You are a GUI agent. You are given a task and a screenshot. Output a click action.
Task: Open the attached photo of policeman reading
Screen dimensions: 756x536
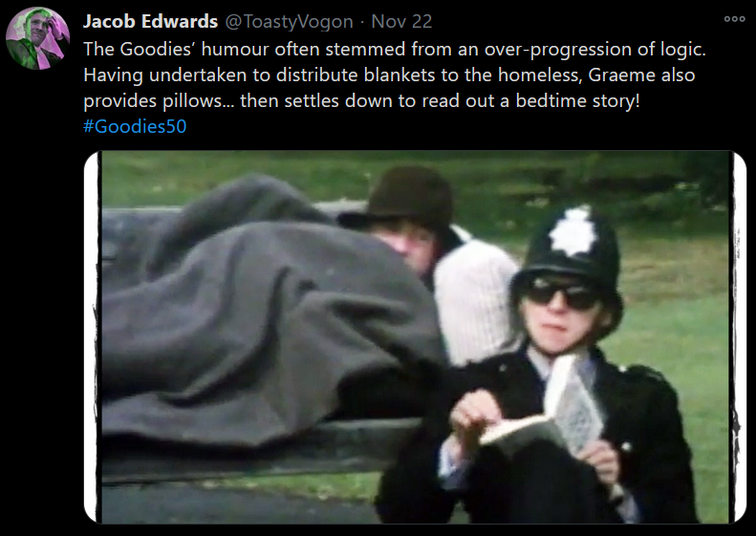[415, 337]
